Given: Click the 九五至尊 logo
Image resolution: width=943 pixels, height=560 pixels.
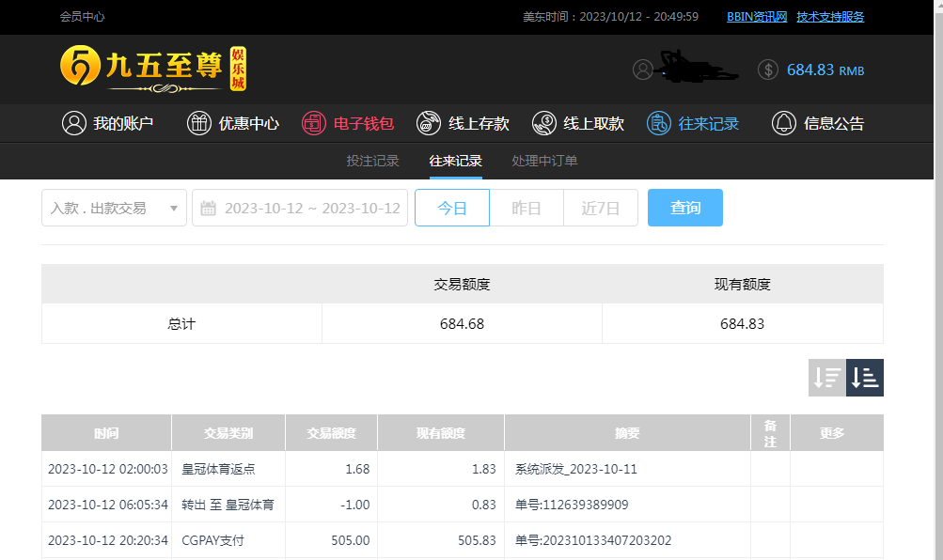Looking at the screenshot, I should (x=153, y=69).
